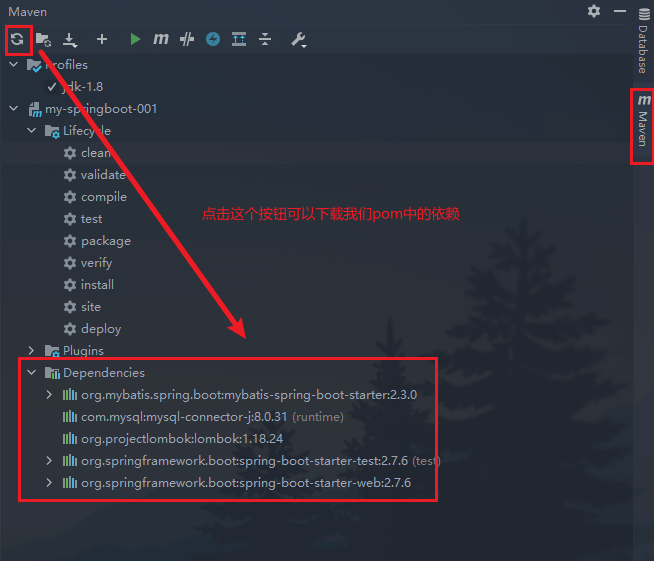Toggle Skip Tests mode lightning icon
Viewport: 654px width, 561px height.
tap(213, 39)
